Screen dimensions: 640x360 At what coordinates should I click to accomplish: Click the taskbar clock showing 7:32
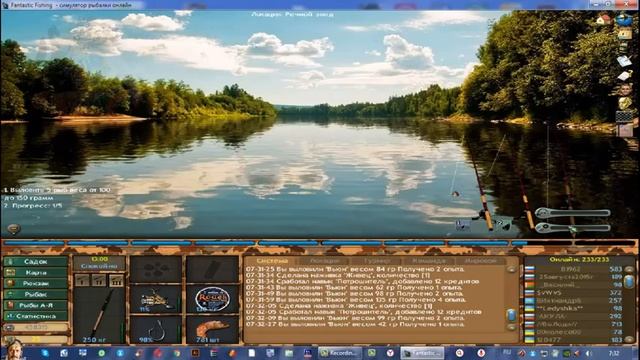[x=613, y=353]
